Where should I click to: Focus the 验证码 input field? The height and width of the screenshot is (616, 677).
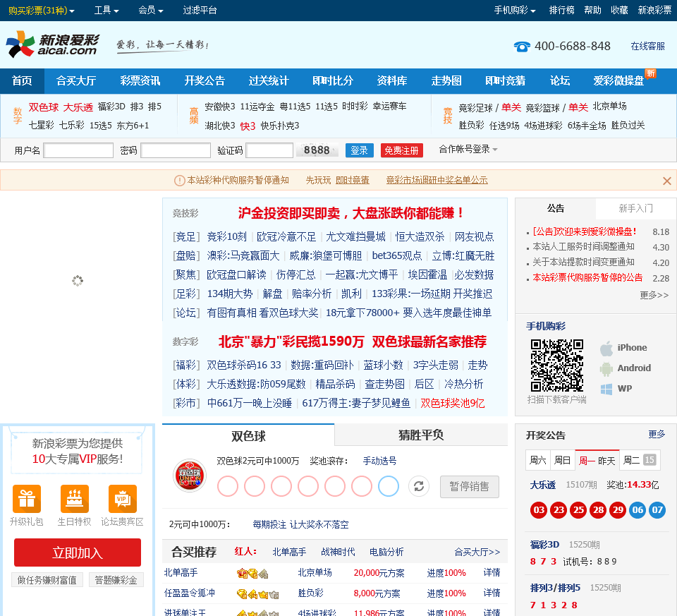point(269,150)
